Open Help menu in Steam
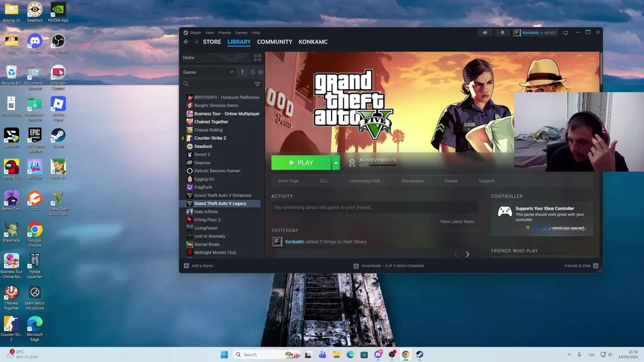 point(256,33)
